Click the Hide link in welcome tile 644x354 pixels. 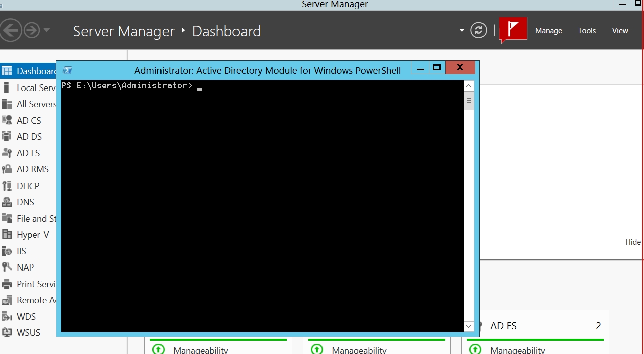click(633, 242)
